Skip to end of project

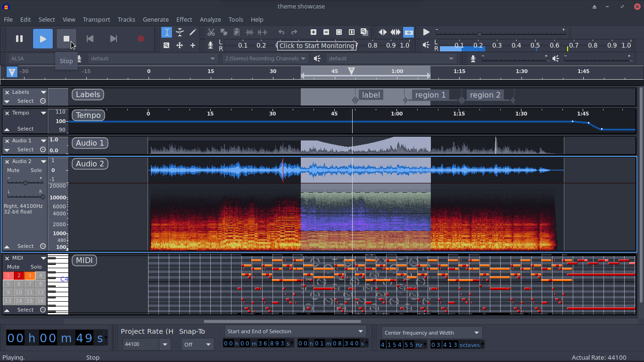coord(114,39)
